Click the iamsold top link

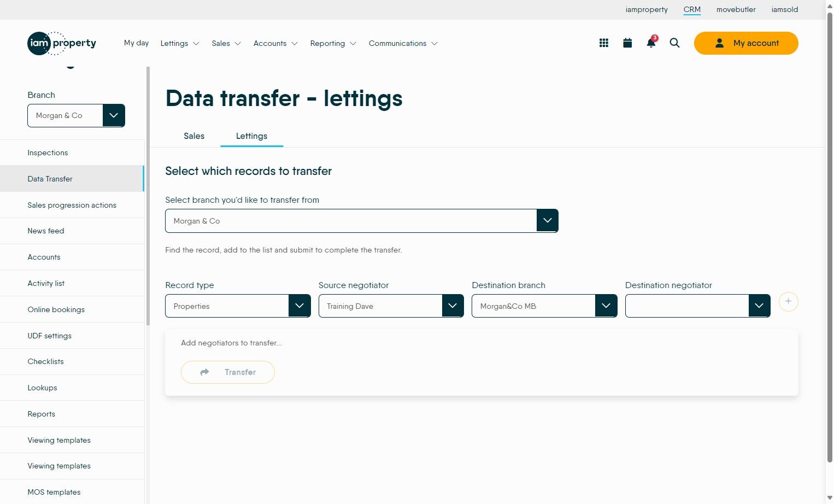[784, 9]
